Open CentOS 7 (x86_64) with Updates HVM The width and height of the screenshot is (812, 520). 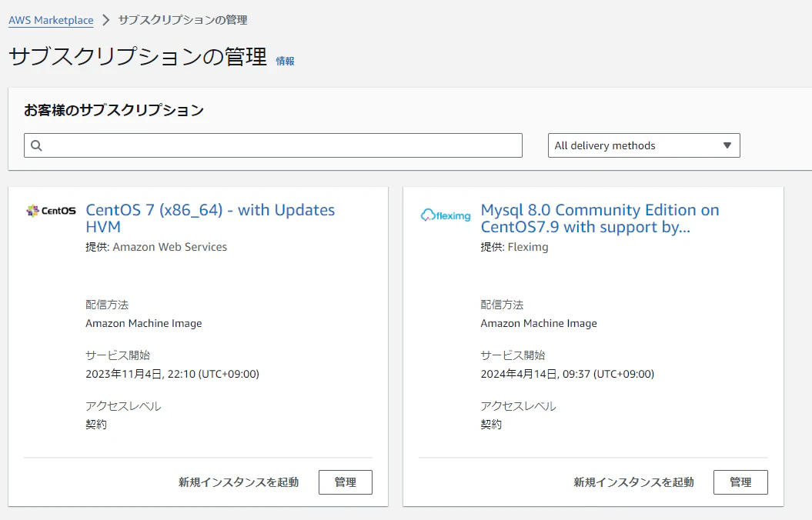pyautogui.click(x=210, y=218)
